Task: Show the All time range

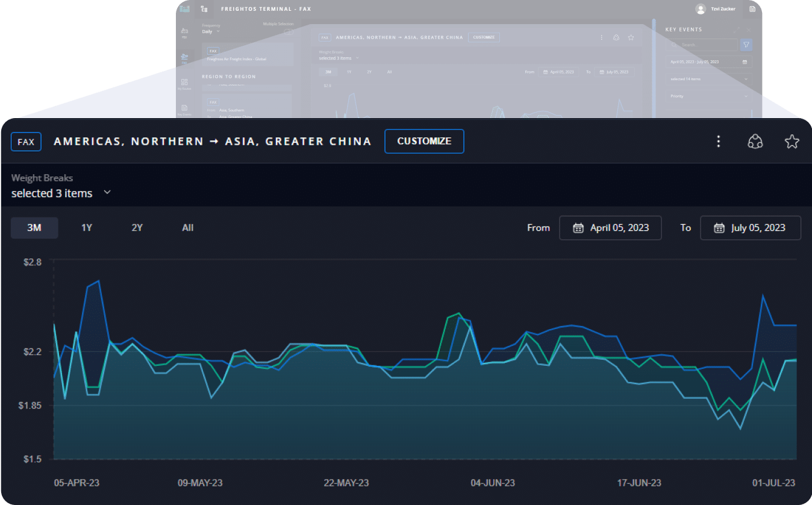Action: click(x=188, y=228)
